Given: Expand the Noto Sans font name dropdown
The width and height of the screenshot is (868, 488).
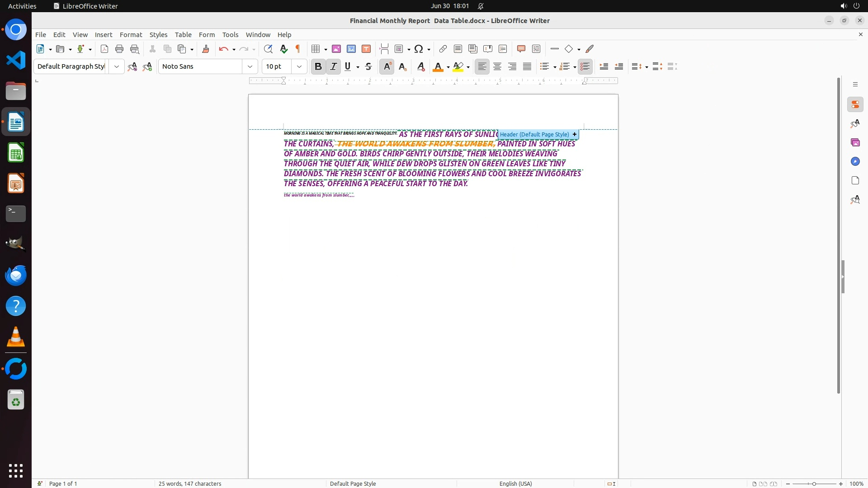Looking at the screenshot, I should click(250, 66).
